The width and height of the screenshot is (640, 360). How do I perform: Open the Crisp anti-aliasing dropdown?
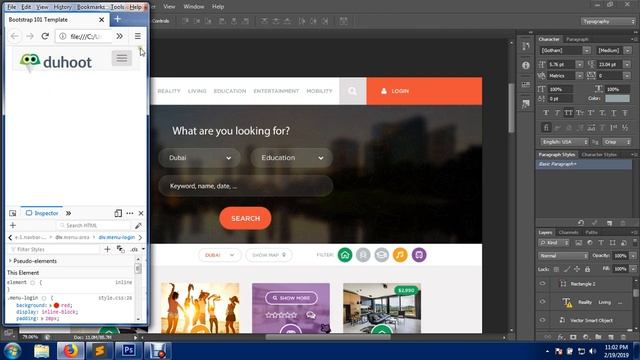pos(617,142)
